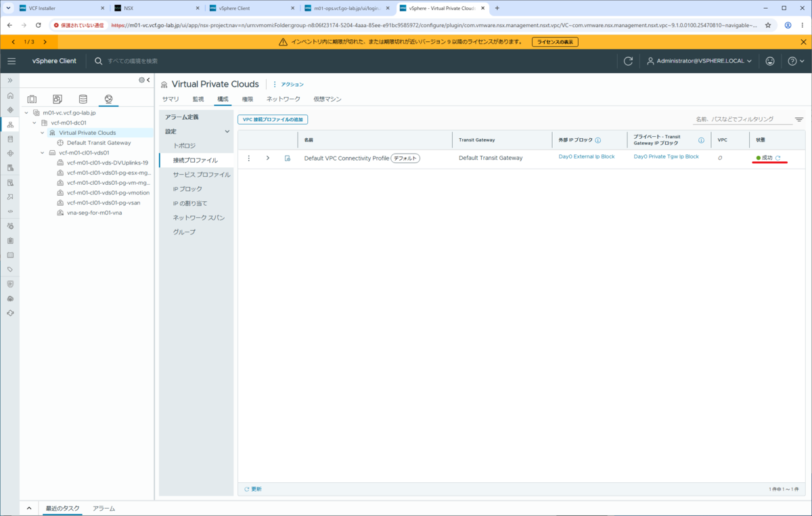
Task: Open the Administrator@VSPHERE.LOCAL user menu
Action: click(700, 61)
